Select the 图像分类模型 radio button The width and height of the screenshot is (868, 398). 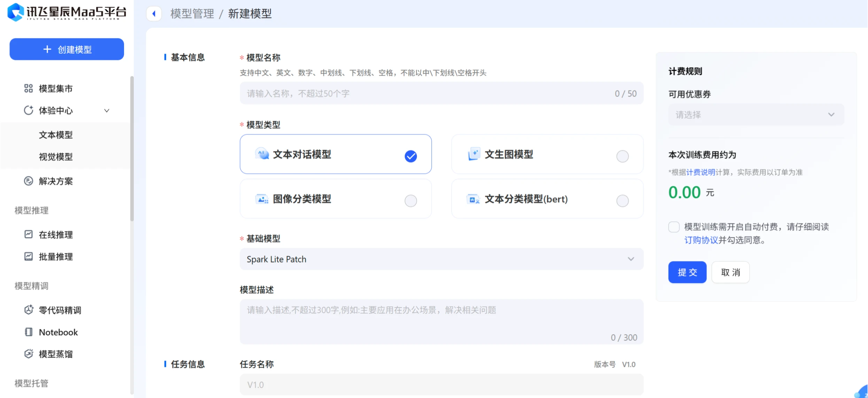click(411, 201)
